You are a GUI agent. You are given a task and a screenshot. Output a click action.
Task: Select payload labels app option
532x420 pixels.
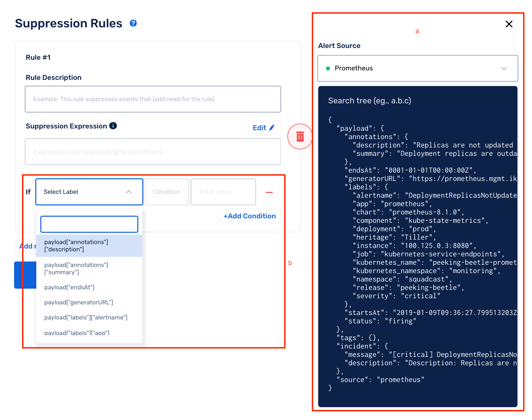coord(89,333)
